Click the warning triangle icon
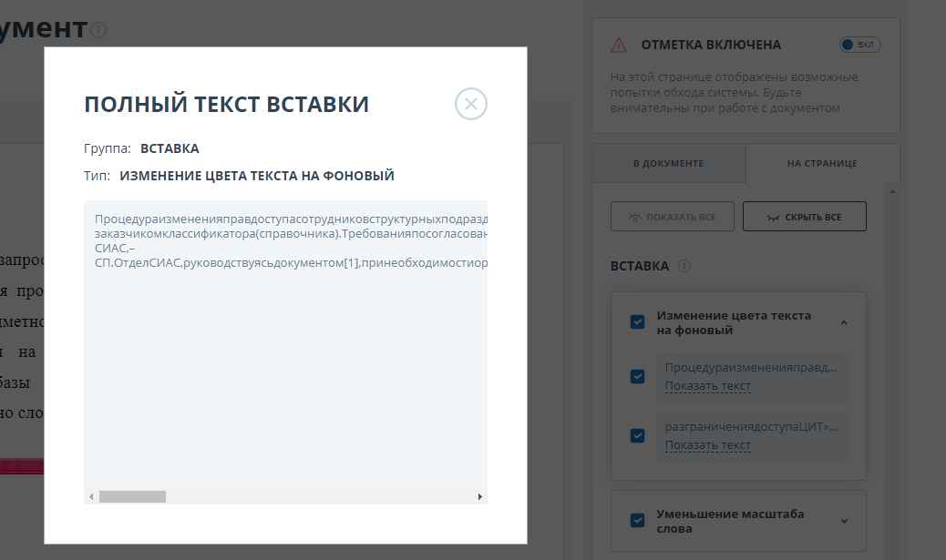The image size is (946, 560). tap(619, 45)
